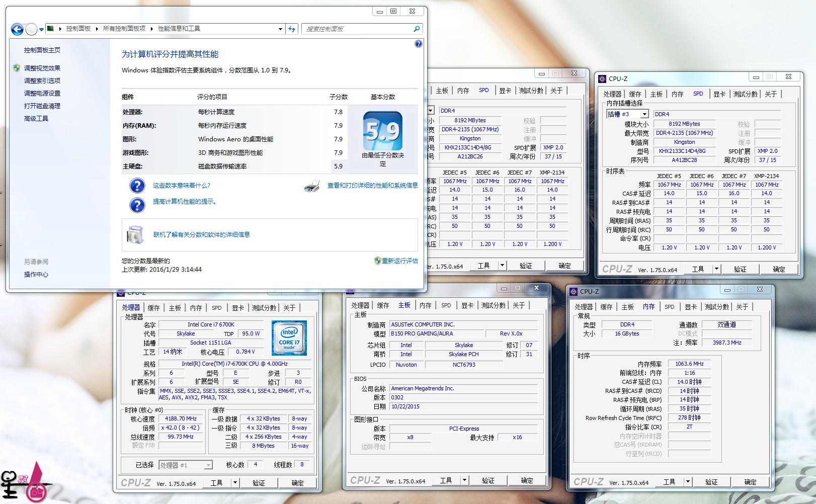Click 所有控制面板项 in the breadcrumb path
This screenshot has height=504, width=816.
point(124,29)
